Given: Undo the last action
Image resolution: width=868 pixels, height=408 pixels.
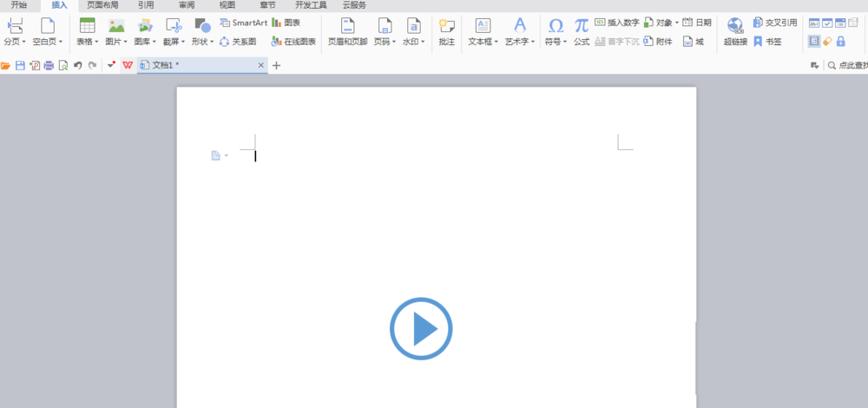Looking at the screenshot, I should (77, 65).
